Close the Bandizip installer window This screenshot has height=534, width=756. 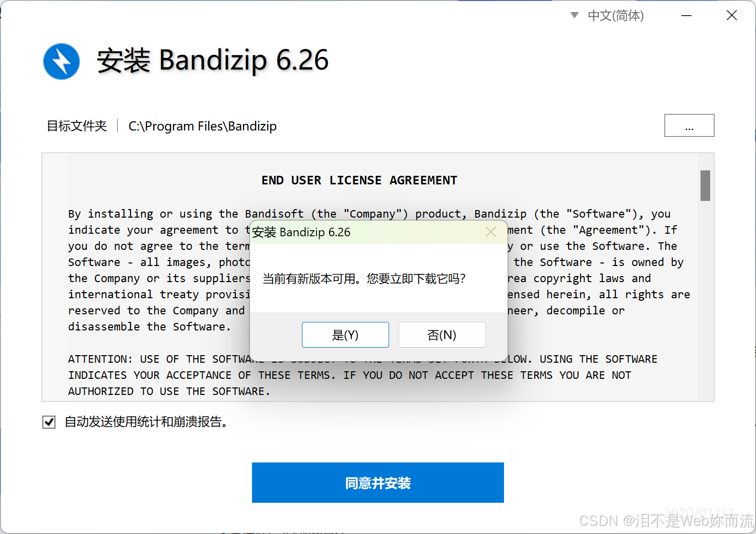(732, 16)
